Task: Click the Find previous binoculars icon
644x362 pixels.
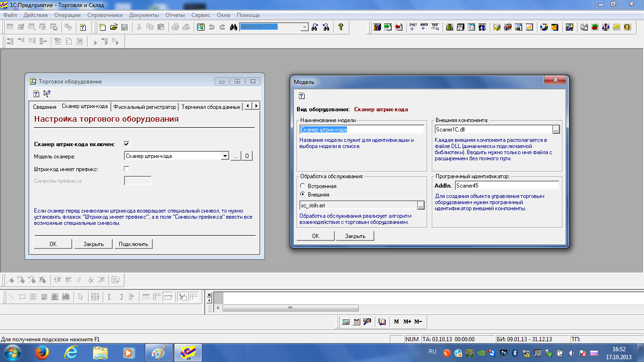Action: click(x=326, y=27)
